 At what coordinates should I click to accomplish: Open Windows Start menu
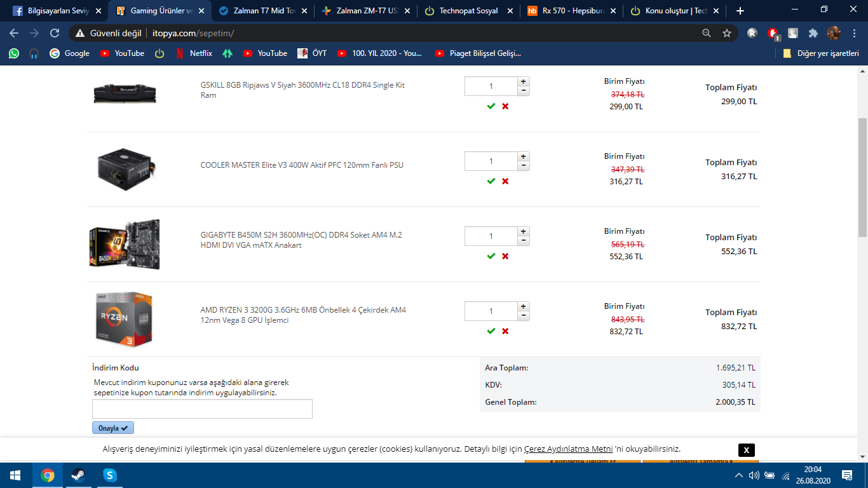(x=15, y=475)
